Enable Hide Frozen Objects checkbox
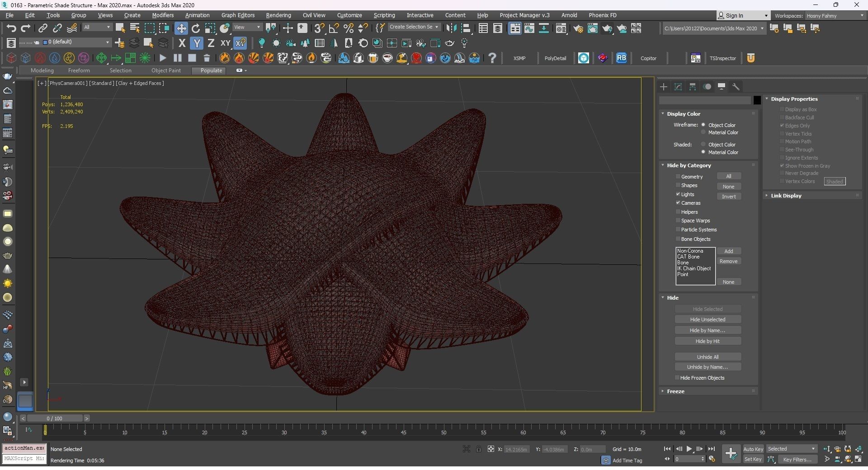 [x=677, y=378]
